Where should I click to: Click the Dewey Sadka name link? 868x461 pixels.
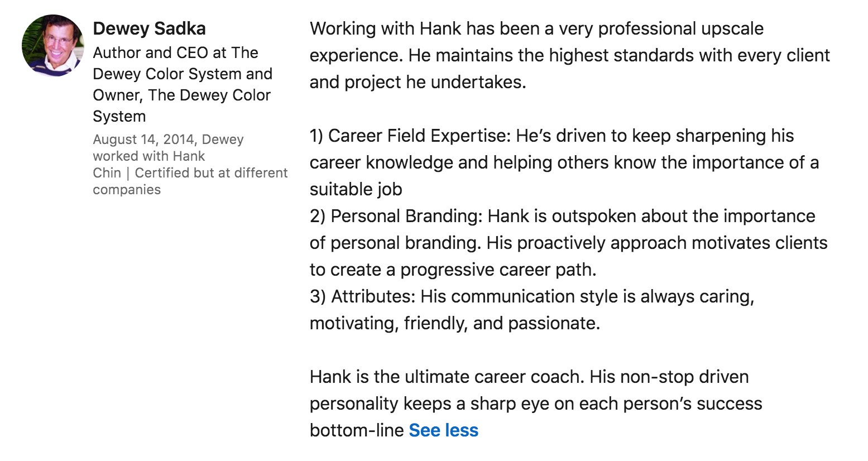149,28
